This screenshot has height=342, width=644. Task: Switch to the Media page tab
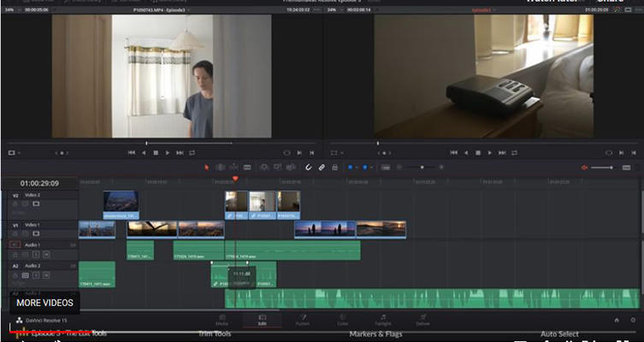[x=222, y=320]
